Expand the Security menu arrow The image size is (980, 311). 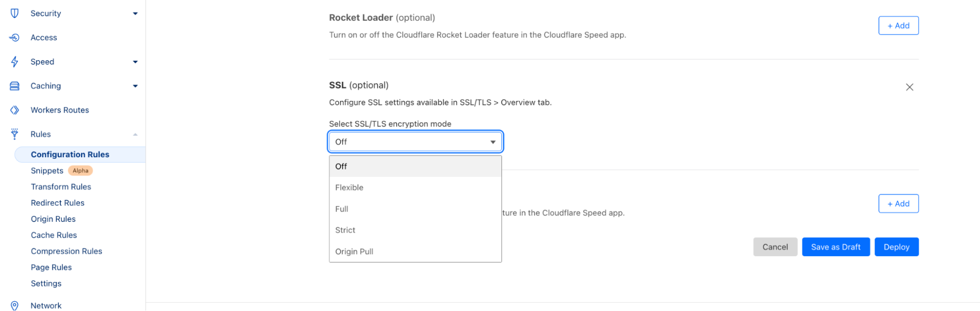[135, 14]
